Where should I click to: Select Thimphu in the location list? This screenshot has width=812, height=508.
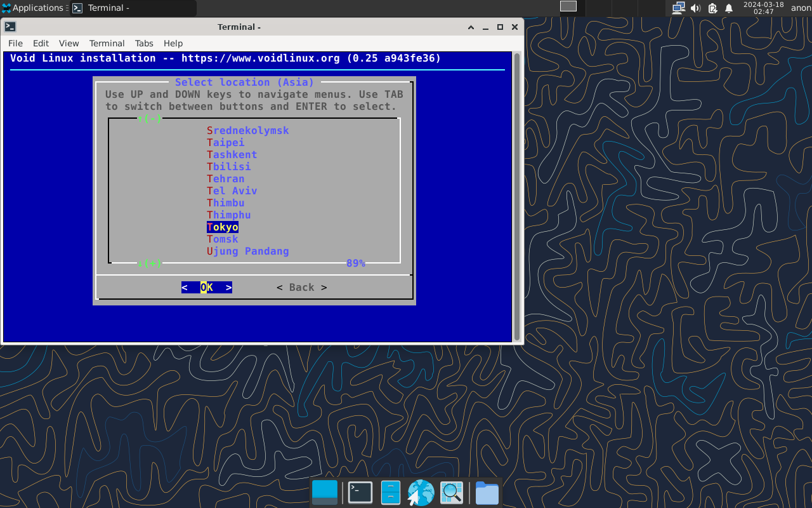[x=229, y=215]
